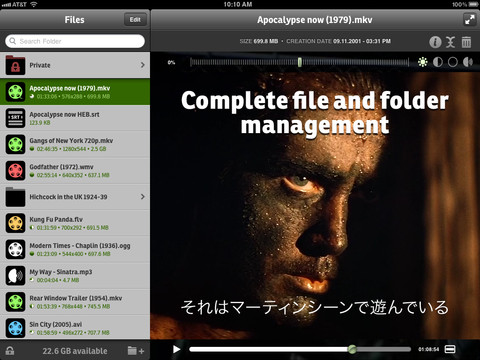This screenshot has width=480, height=360.
Task: Open 'Hichcock in the UK 1924-39' folder name
Action: [x=68, y=197]
